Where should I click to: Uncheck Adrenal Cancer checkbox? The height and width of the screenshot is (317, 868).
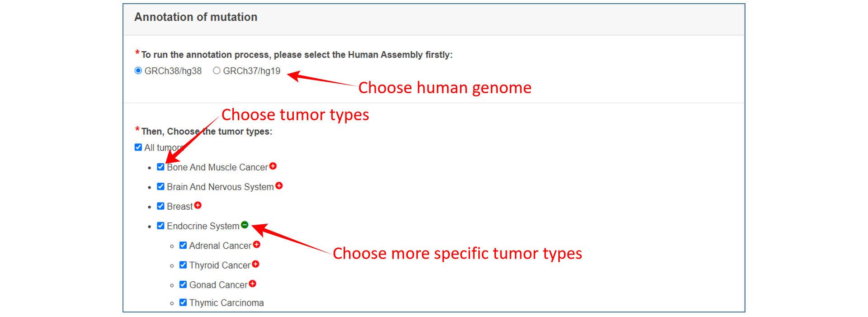pyautogui.click(x=183, y=245)
